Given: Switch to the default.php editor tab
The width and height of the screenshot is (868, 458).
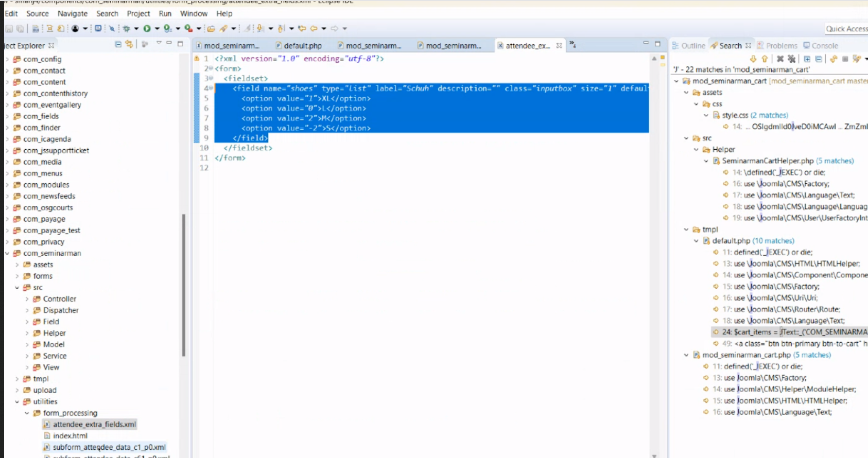Looking at the screenshot, I should 302,46.
